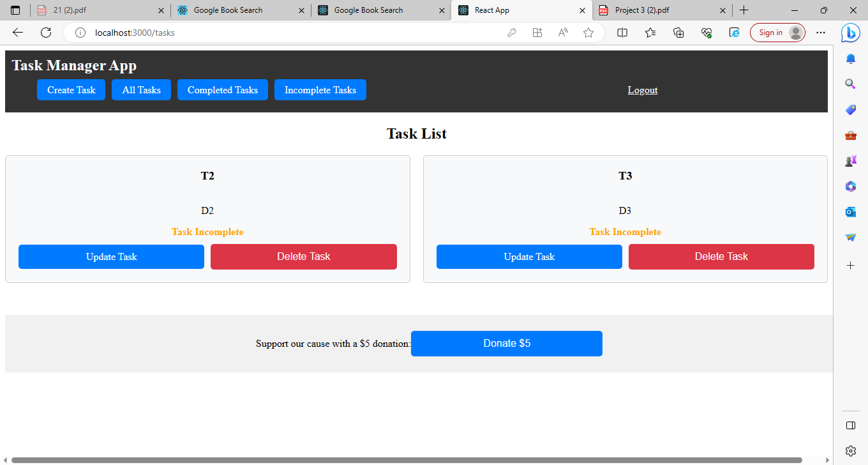The image size is (868, 465).
Task: Open Browser essentials heart icon
Action: (x=707, y=33)
